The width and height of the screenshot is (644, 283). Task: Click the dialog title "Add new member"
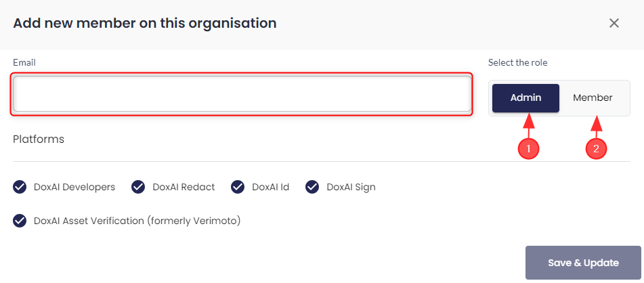click(x=145, y=23)
